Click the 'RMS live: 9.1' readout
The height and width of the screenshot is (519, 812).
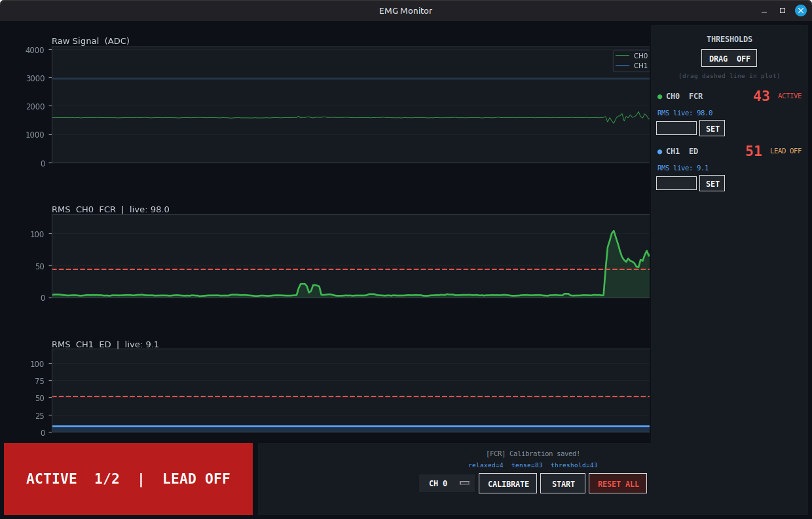(683, 168)
